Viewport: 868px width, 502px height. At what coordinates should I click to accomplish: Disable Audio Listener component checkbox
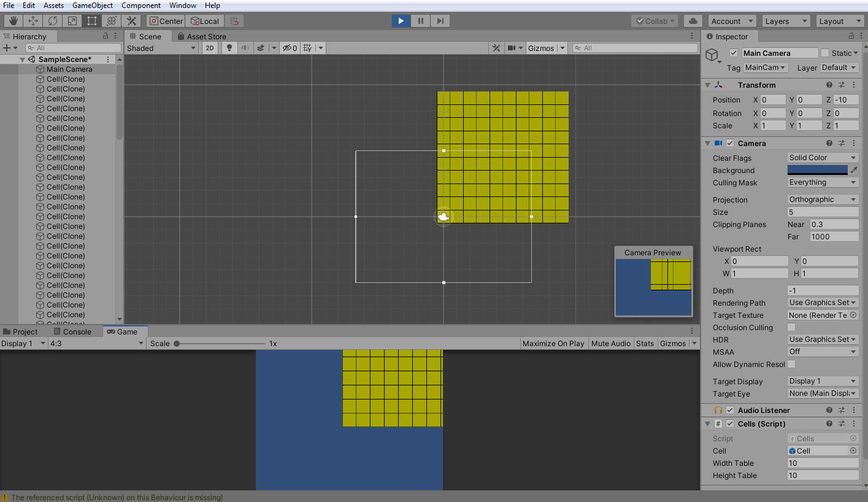730,411
